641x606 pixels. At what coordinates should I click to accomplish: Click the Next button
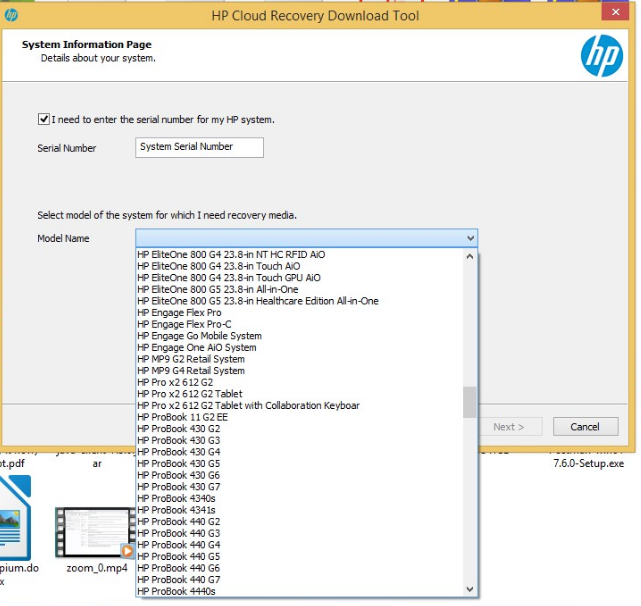coord(508,427)
